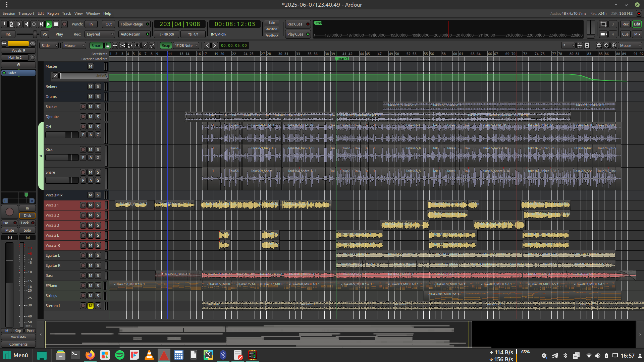The height and width of the screenshot is (362, 644).
Task: Open the VocalsMix output button in strip
Action: [18, 337]
